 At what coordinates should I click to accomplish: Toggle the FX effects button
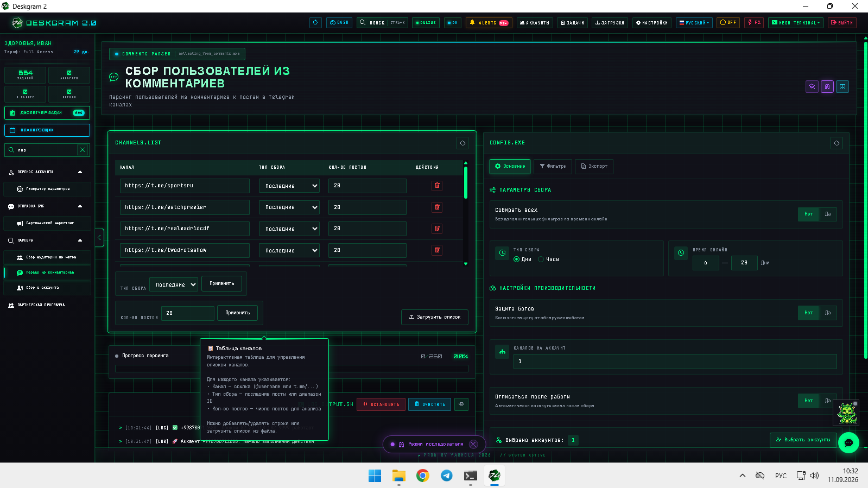[x=754, y=23]
